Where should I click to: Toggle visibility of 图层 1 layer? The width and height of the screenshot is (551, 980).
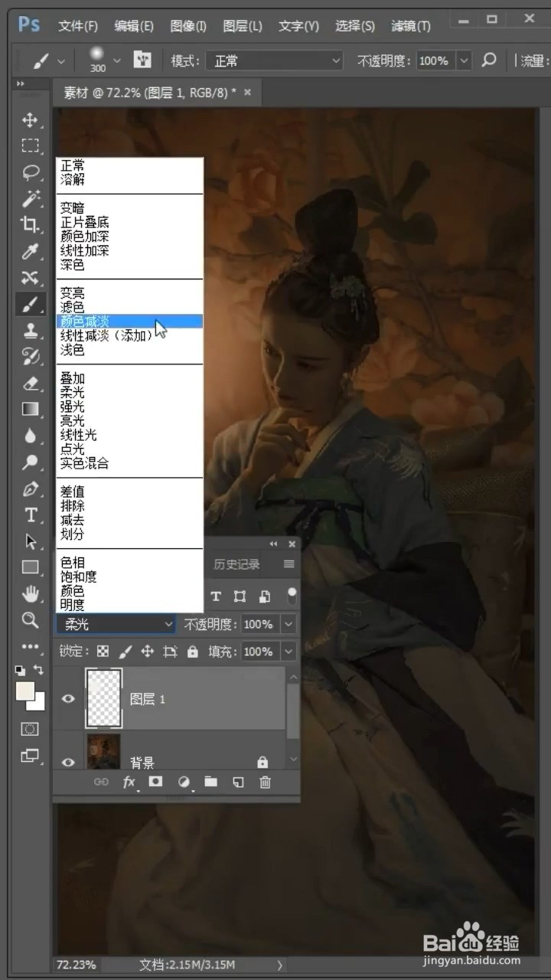(x=69, y=699)
